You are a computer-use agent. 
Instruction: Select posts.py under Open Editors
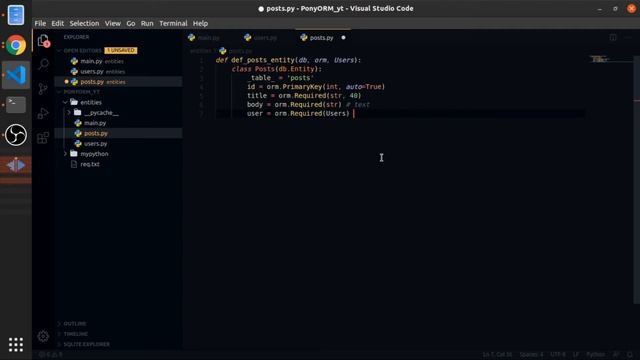118,82
